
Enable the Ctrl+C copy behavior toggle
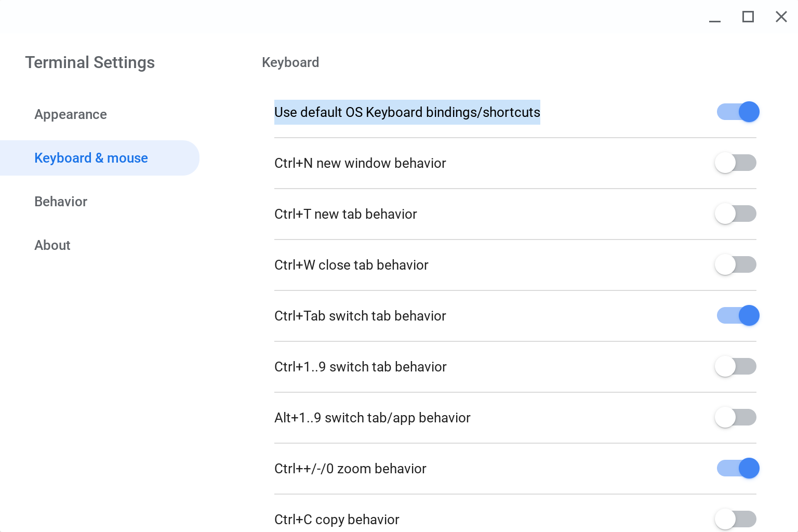[735, 519]
